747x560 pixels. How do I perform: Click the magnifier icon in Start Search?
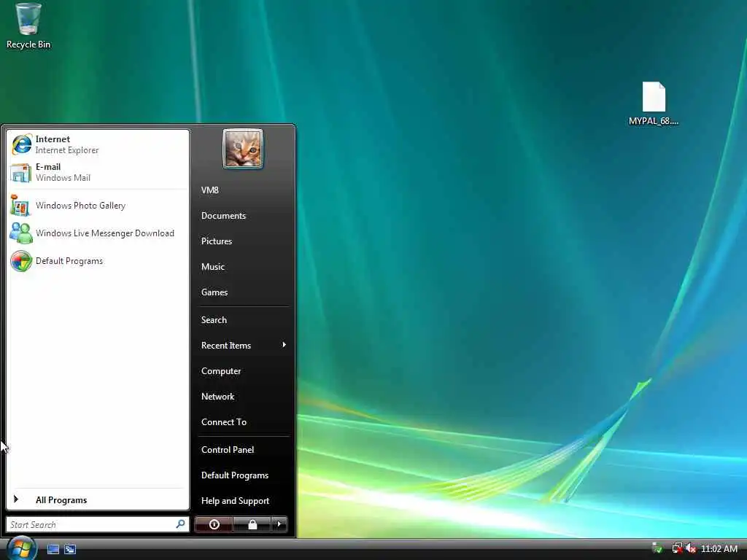181,524
